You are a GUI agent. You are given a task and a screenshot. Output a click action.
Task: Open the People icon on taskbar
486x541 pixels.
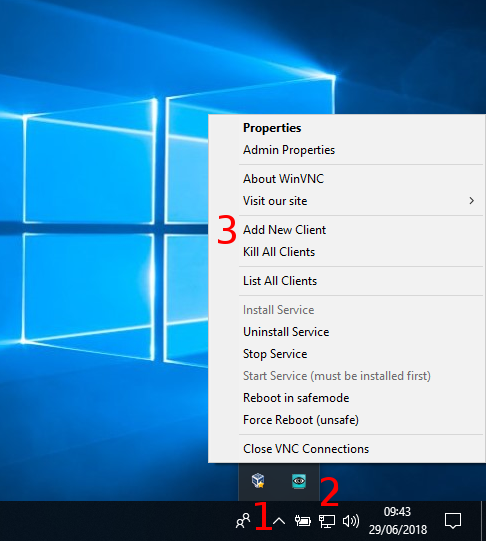[x=243, y=521]
